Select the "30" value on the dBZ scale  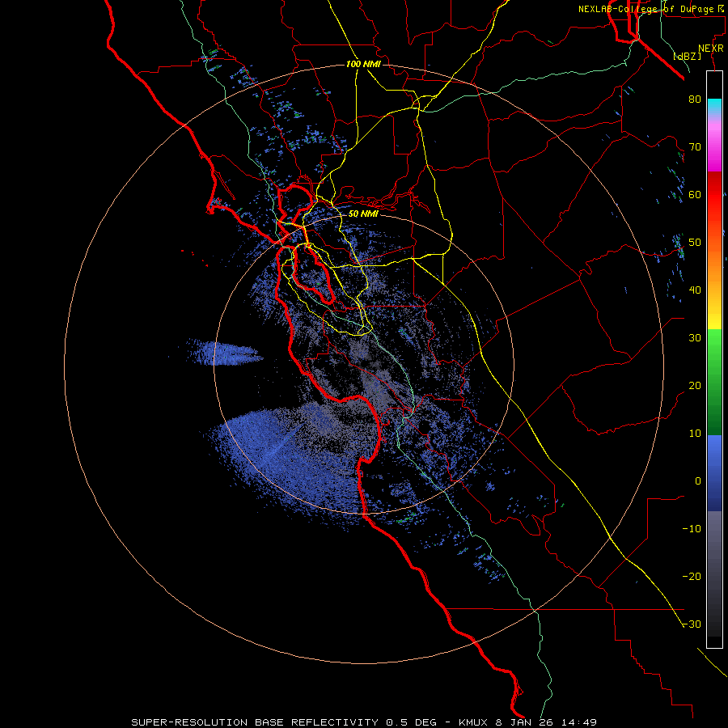pyautogui.click(x=695, y=337)
